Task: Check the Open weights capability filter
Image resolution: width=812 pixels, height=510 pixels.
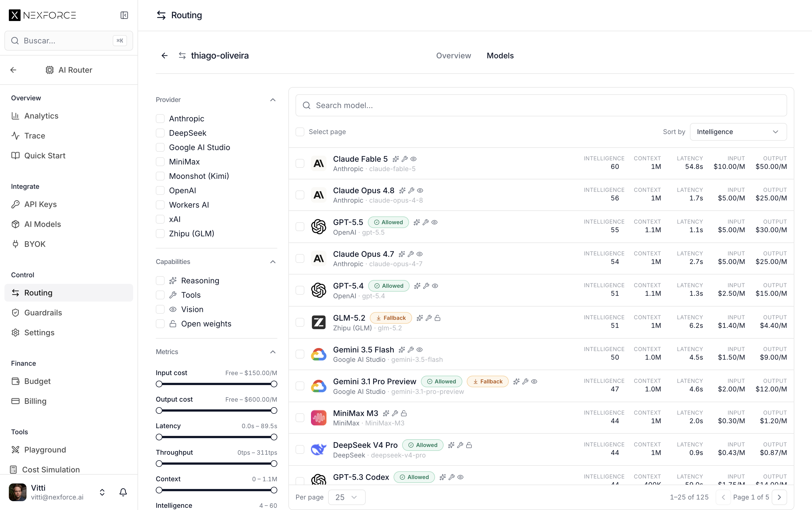Action: coord(160,324)
